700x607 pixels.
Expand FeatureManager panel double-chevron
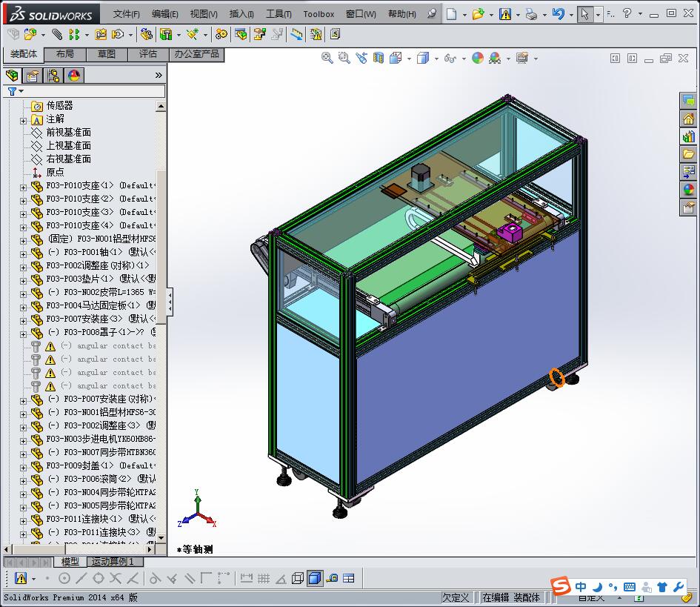pyautogui.click(x=159, y=75)
